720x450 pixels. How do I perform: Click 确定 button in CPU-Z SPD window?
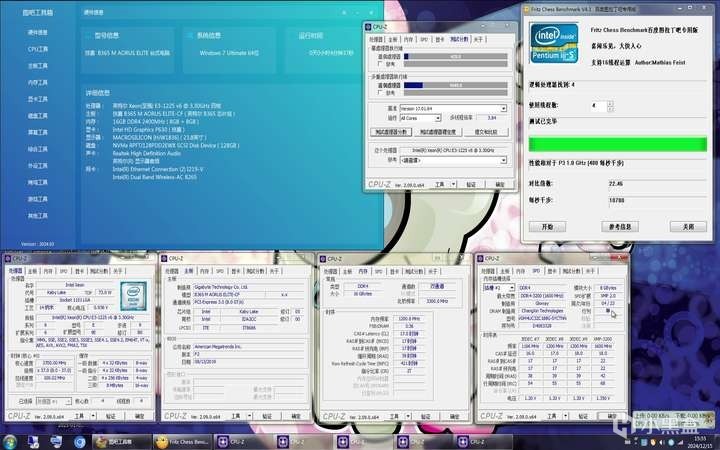click(x=612, y=416)
